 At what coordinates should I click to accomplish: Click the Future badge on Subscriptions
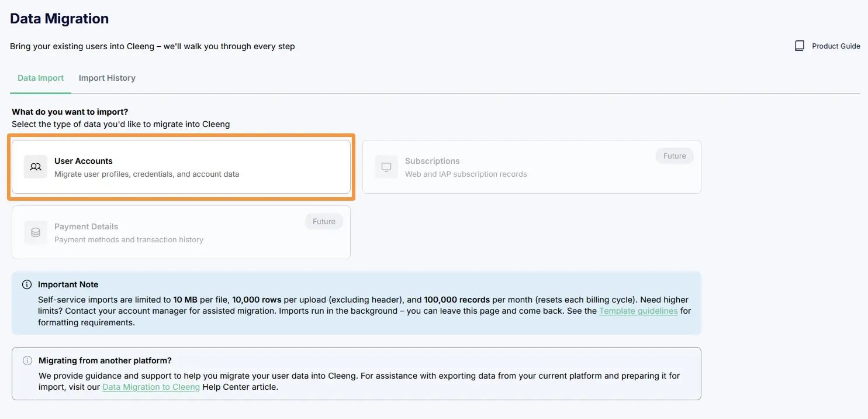675,156
